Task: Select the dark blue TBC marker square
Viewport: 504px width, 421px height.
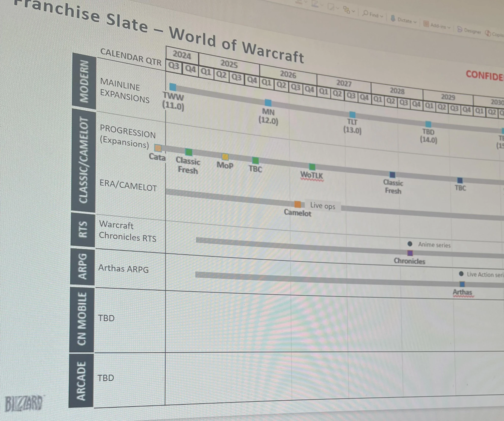Action: click(460, 180)
